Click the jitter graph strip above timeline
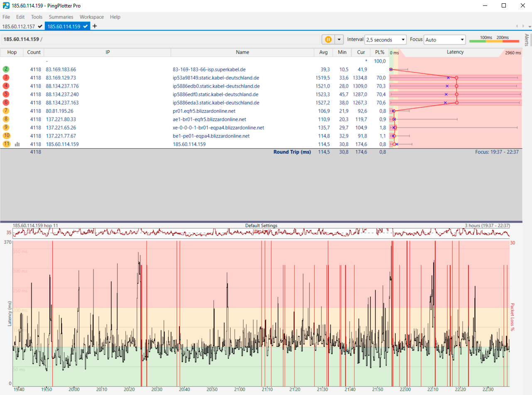 click(x=261, y=233)
